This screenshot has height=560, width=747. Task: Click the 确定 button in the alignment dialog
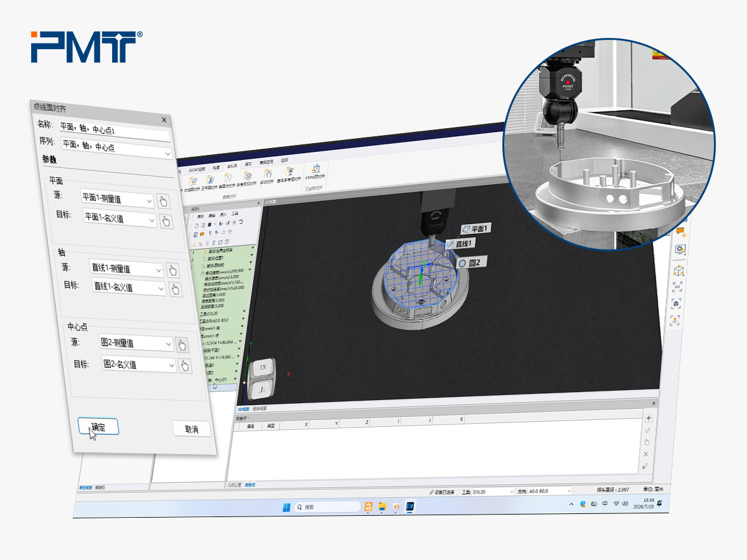tap(98, 426)
